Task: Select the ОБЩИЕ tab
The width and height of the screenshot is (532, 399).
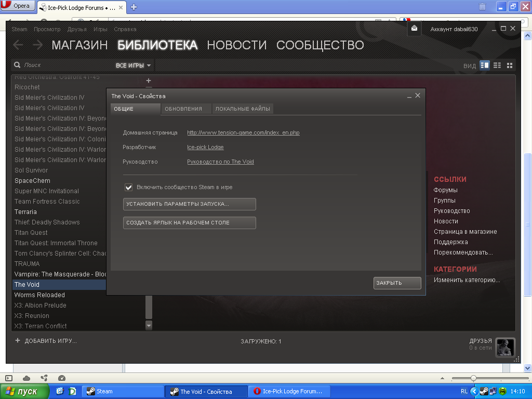Action: (136, 109)
